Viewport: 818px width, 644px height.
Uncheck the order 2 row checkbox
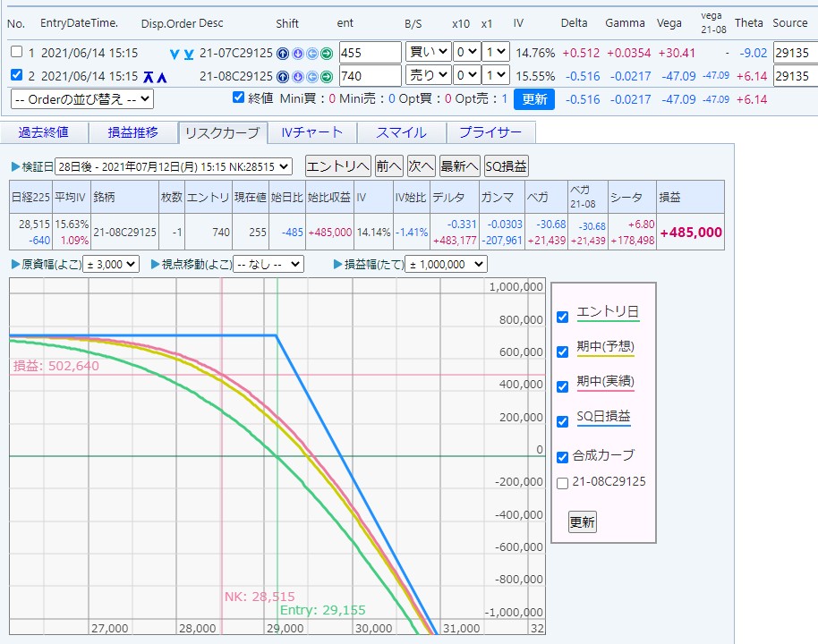17,75
